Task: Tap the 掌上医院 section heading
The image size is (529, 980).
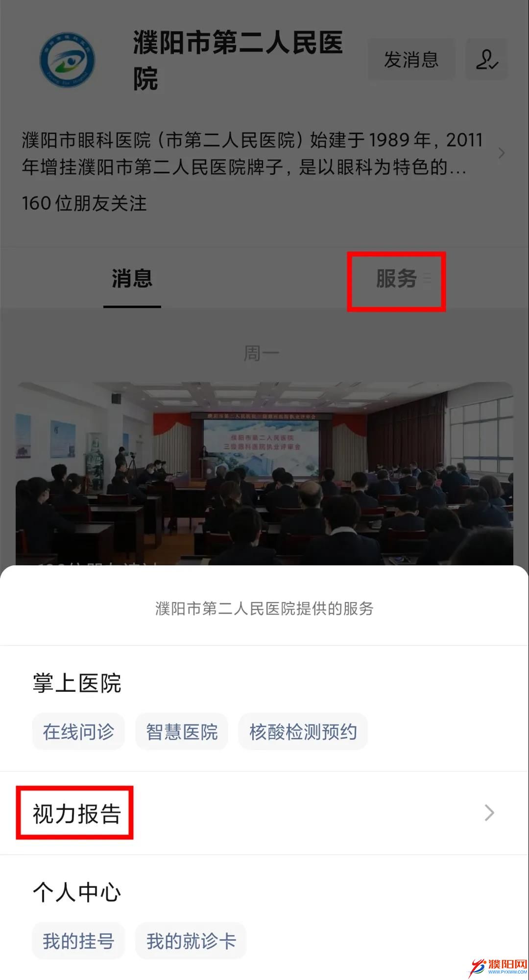Action: (x=77, y=683)
